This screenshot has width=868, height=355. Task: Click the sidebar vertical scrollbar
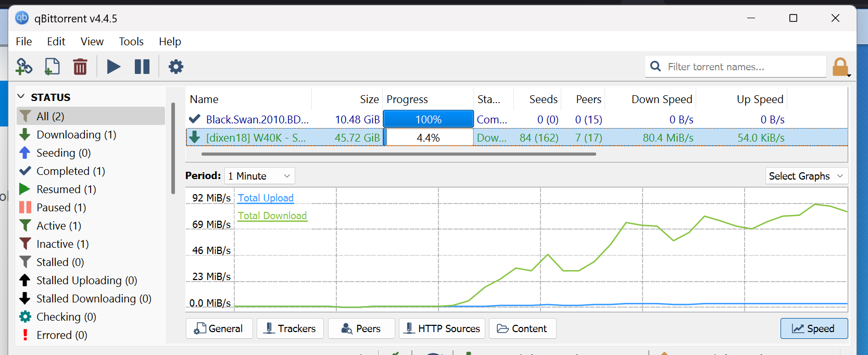[x=173, y=148]
